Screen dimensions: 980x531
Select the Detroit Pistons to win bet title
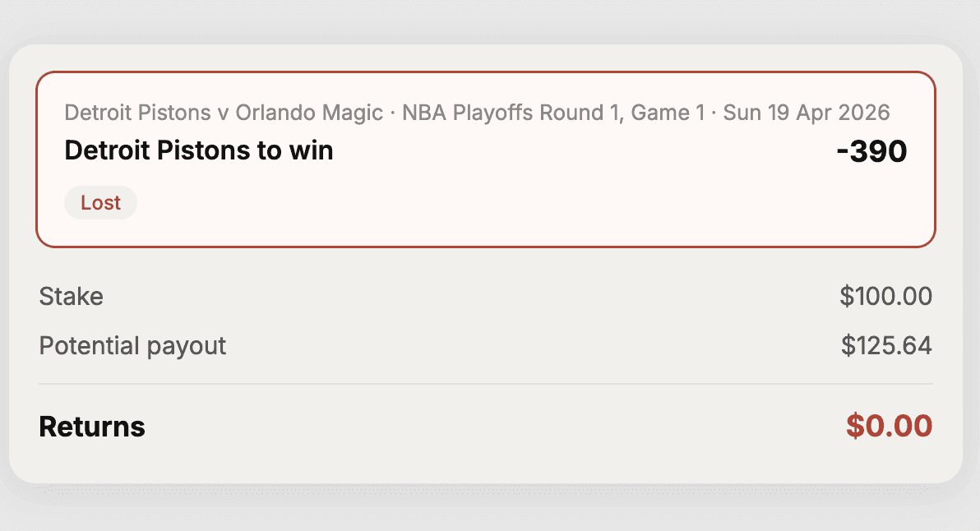[197, 150]
